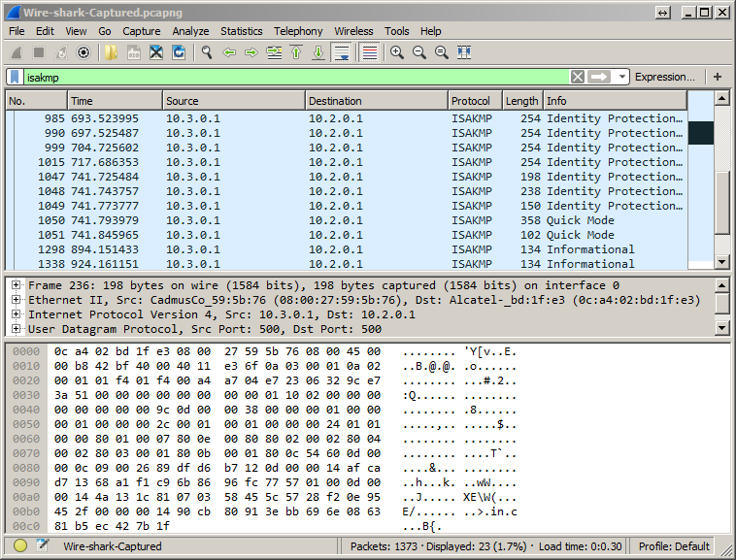Zoom in on packet text
736x560 pixels.
pos(397,52)
